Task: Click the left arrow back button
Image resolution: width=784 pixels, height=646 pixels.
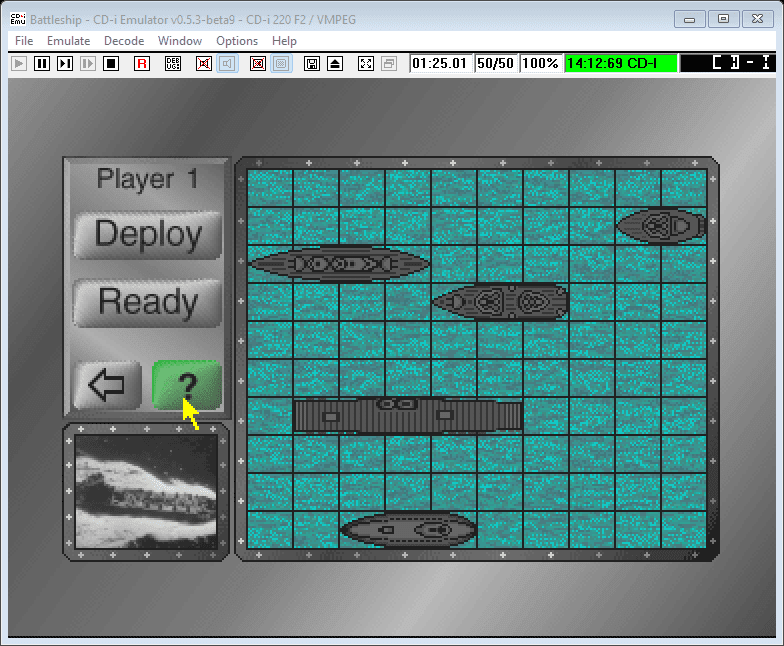Action: coord(107,385)
